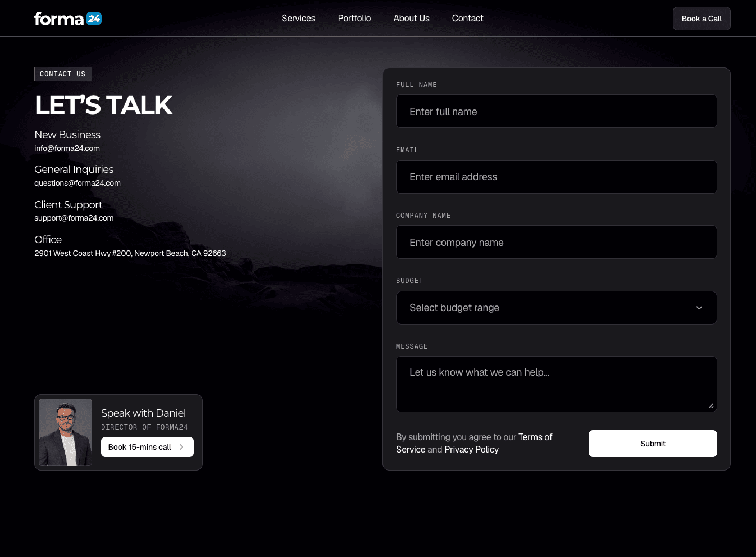
Task: Click the Book a Call button
Action: tap(702, 19)
